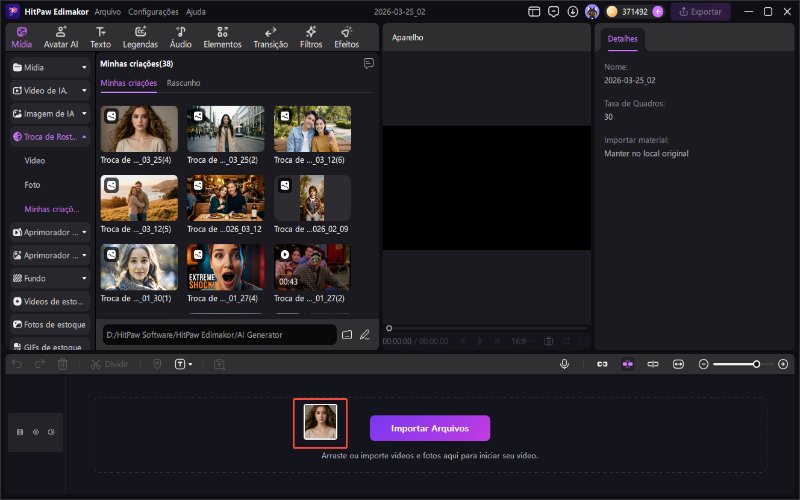
Task: Click the zoom-to-fit timeline icon
Action: [678, 364]
